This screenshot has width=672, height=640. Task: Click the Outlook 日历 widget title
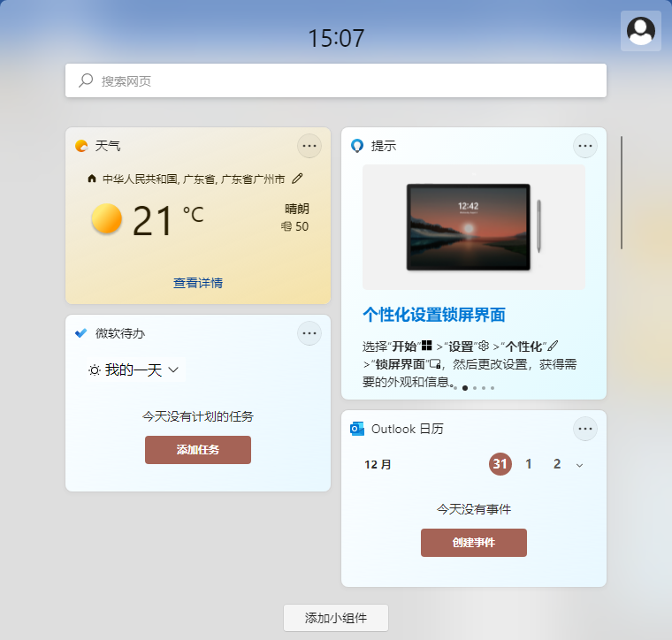[407, 429]
